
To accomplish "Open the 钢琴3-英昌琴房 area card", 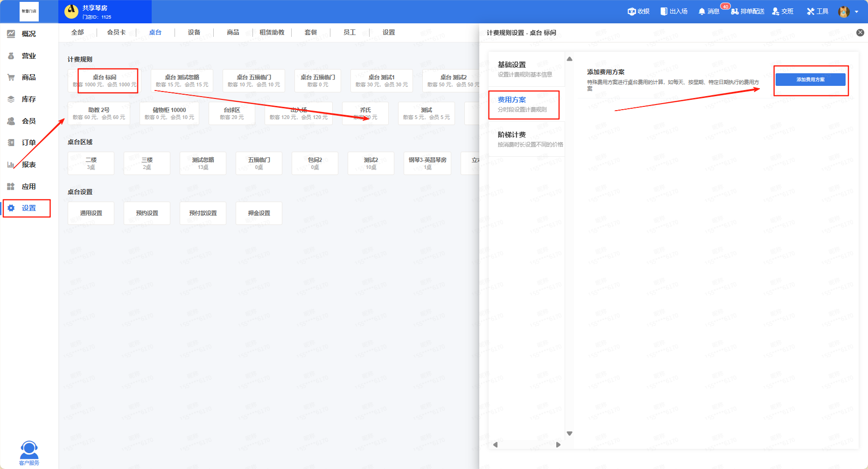I will click(427, 163).
